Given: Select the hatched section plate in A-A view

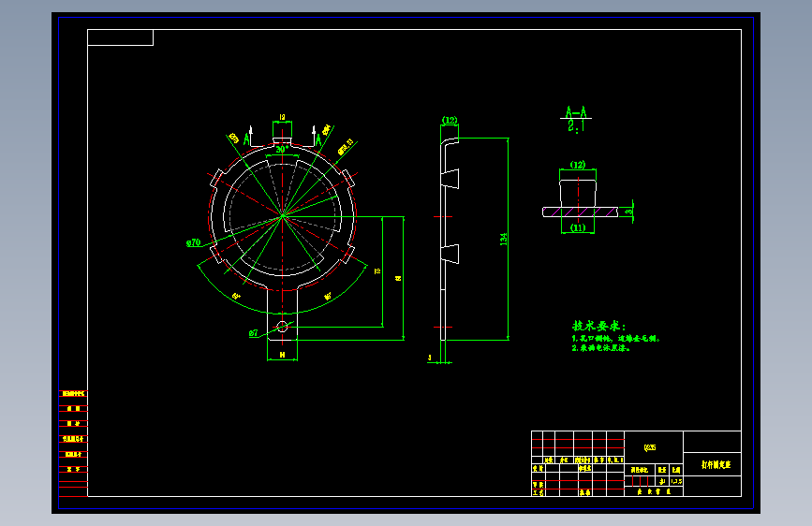Looking at the screenshot, I should coord(580,212).
